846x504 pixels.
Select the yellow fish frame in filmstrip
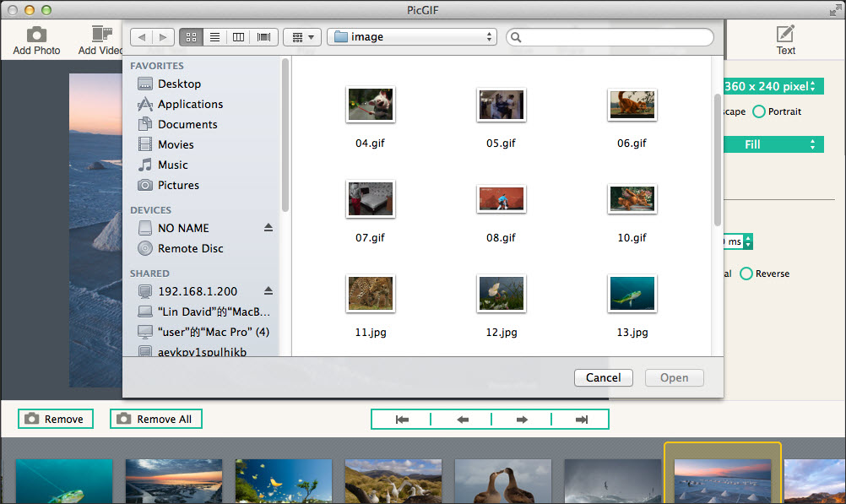coord(283,481)
